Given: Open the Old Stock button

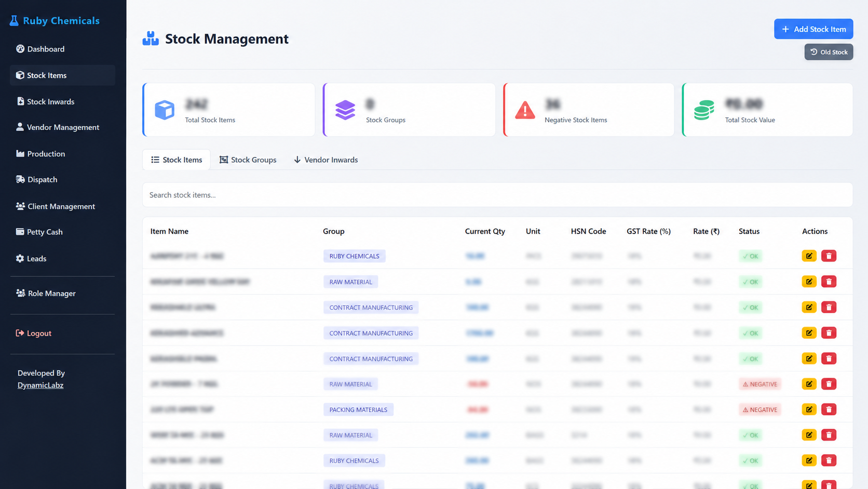Looking at the screenshot, I should (829, 52).
